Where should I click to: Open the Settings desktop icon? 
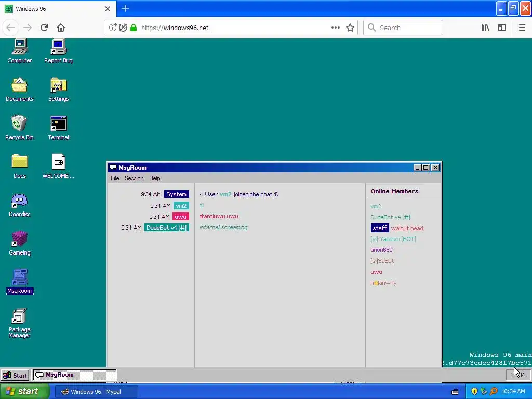coord(58,89)
